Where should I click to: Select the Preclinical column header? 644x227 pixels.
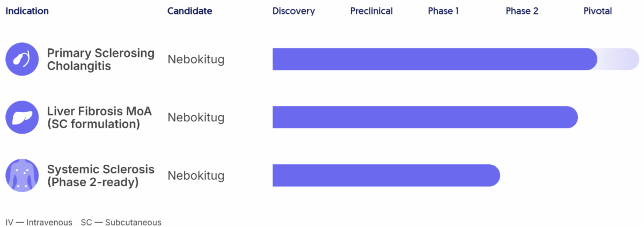pyautogui.click(x=371, y=11)
